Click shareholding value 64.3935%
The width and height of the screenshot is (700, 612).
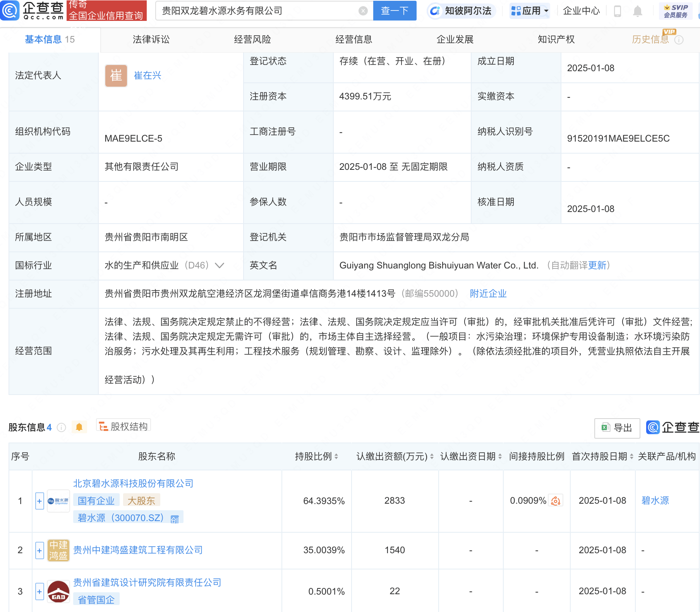tap(324, 501)
